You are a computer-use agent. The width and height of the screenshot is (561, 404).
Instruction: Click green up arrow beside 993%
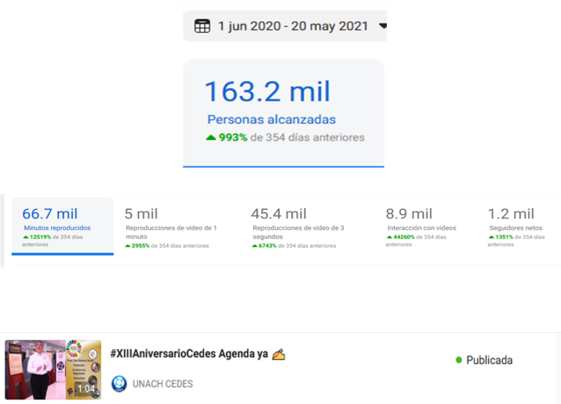click(211, 137)
